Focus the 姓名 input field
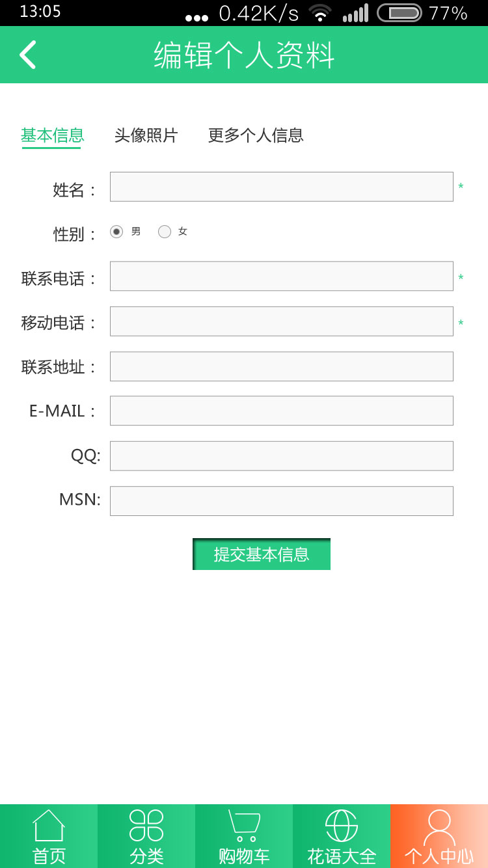This screenshot has width=488, height=868. [x=282, y=187]
